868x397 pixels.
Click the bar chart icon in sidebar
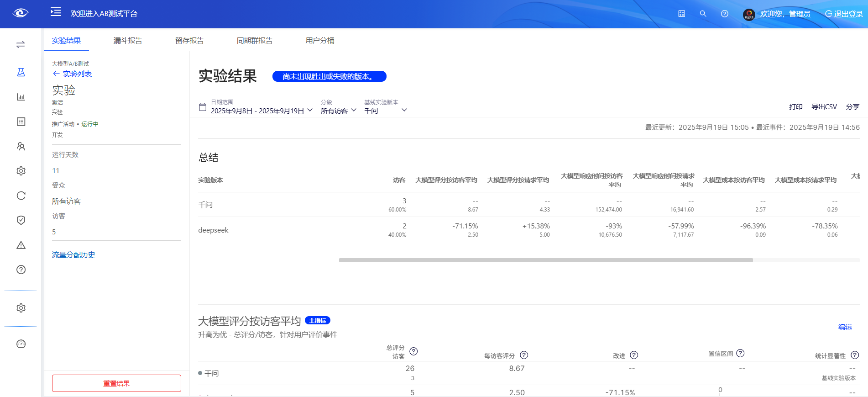point(21,97)
